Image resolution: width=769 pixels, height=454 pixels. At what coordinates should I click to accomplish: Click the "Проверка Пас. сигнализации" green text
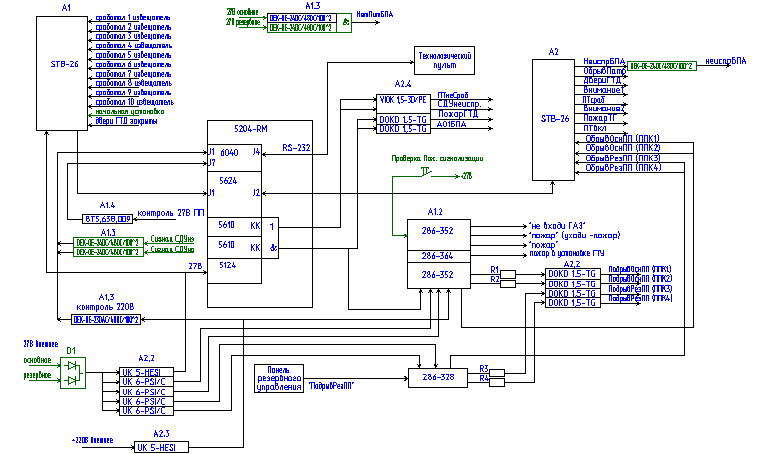coord(437,158)
